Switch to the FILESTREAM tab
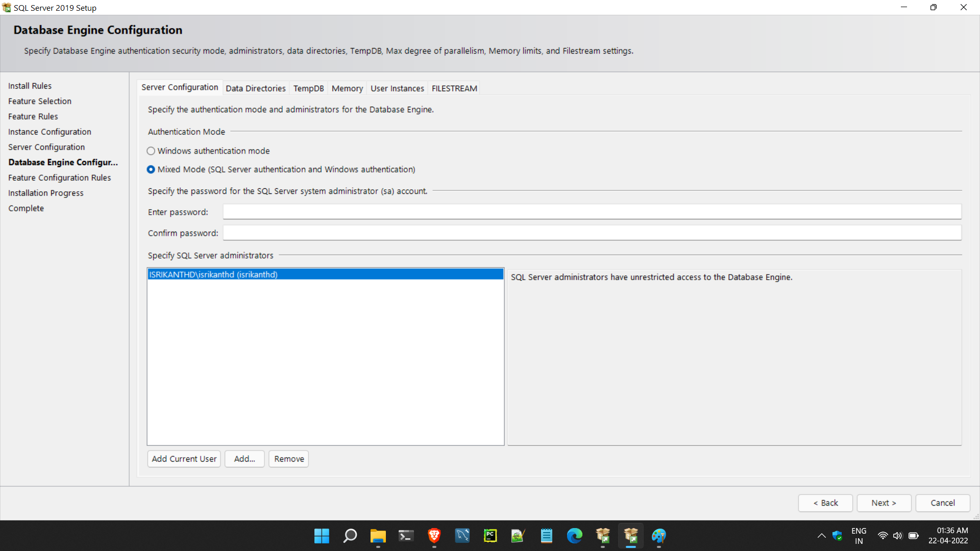The image size is (980, 551). coord(454,88)
